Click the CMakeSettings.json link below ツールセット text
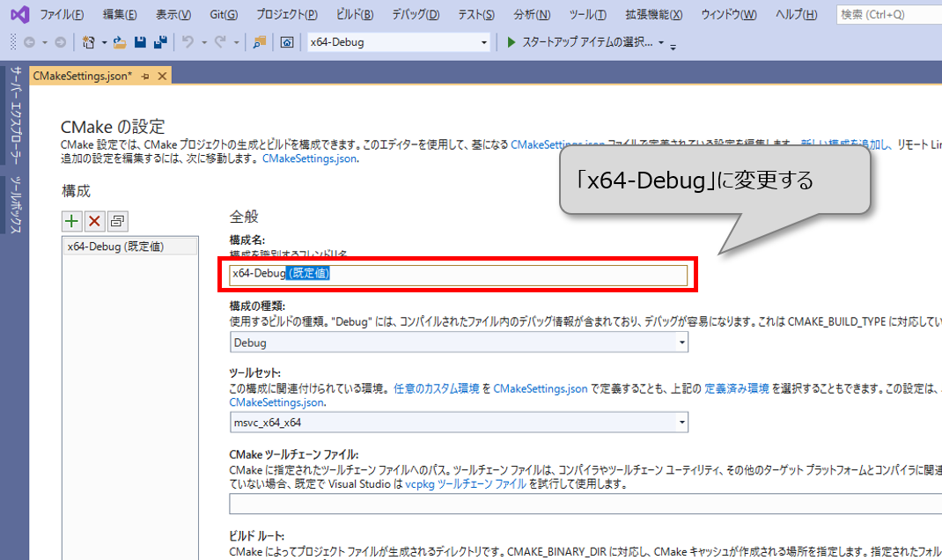 276,402
